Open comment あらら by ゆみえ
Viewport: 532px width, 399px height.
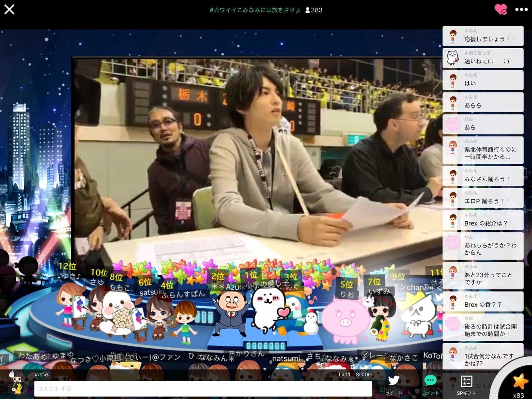[x=483, y=102]
